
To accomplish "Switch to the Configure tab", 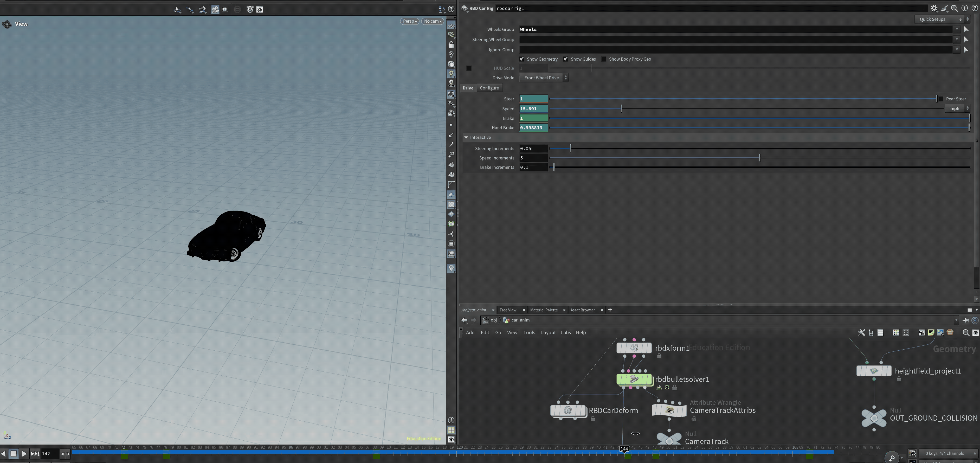I will coord(489,88).
